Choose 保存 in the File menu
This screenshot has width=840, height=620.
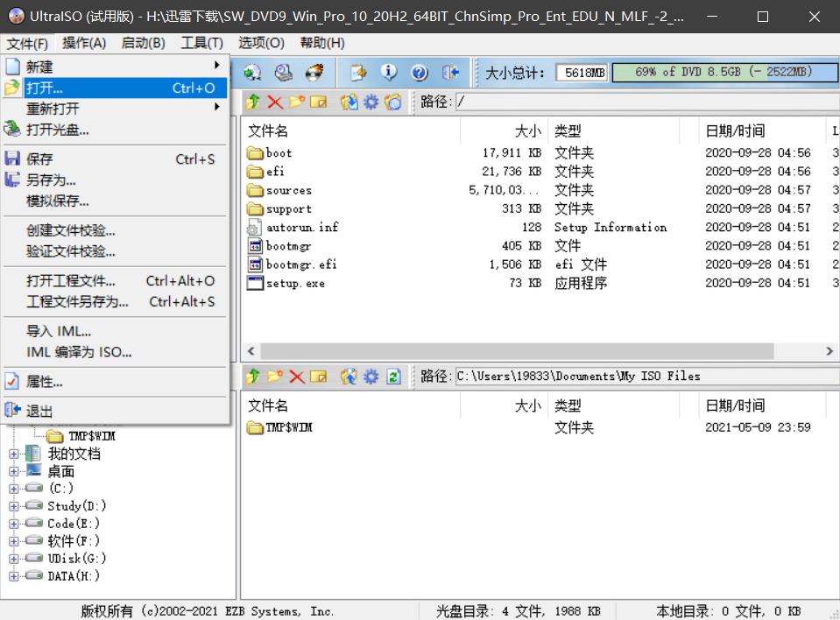click(115, 159)
